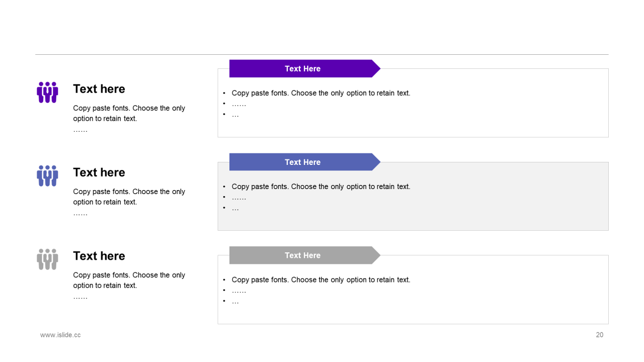The width and height of the screenshot is (644, 362).
Task: Select the gray people group icon
Action: [47, 259]
